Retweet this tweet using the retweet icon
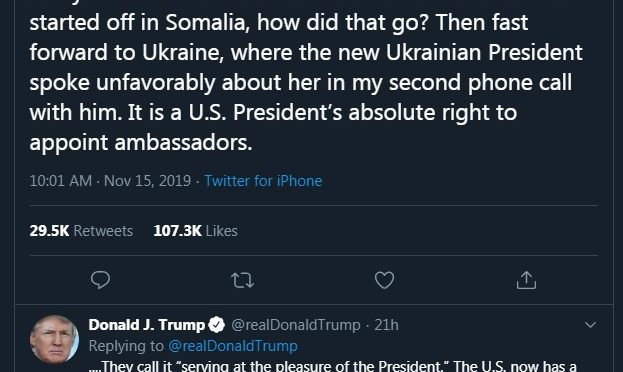The height and width of the screenshot is (372, 623). (242, 280)
